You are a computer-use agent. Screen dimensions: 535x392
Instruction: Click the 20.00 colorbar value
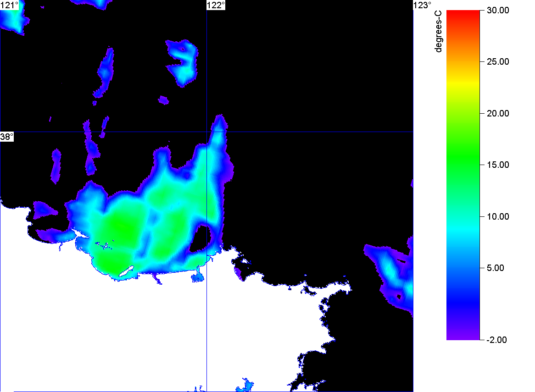pos(498,114)
